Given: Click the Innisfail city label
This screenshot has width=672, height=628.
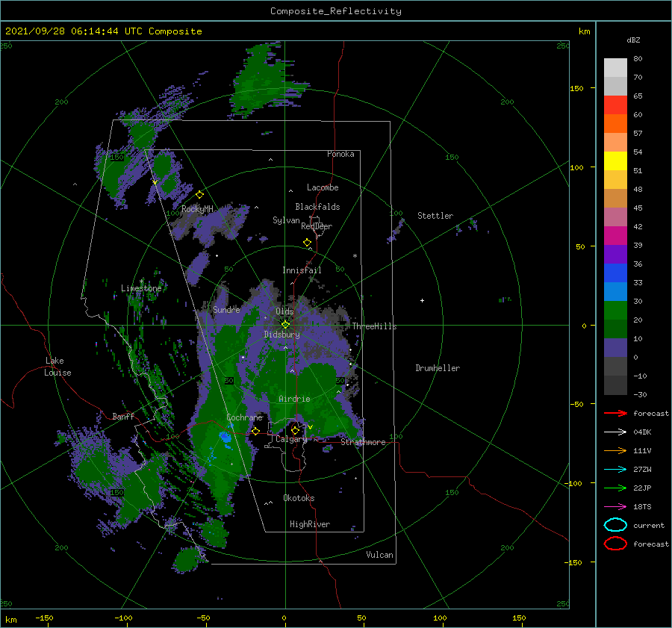Looking at the screenshot, I should (302, 270).
